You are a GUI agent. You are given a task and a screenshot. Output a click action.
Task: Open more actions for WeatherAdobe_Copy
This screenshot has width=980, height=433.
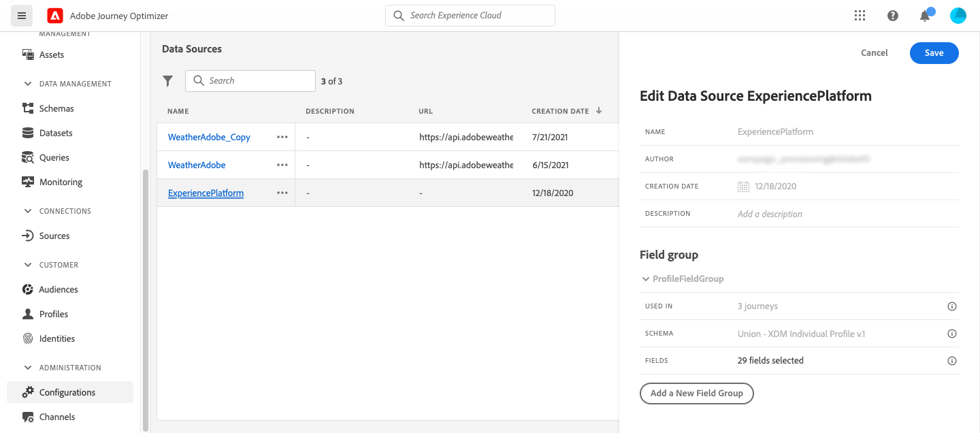click(282, 137)
